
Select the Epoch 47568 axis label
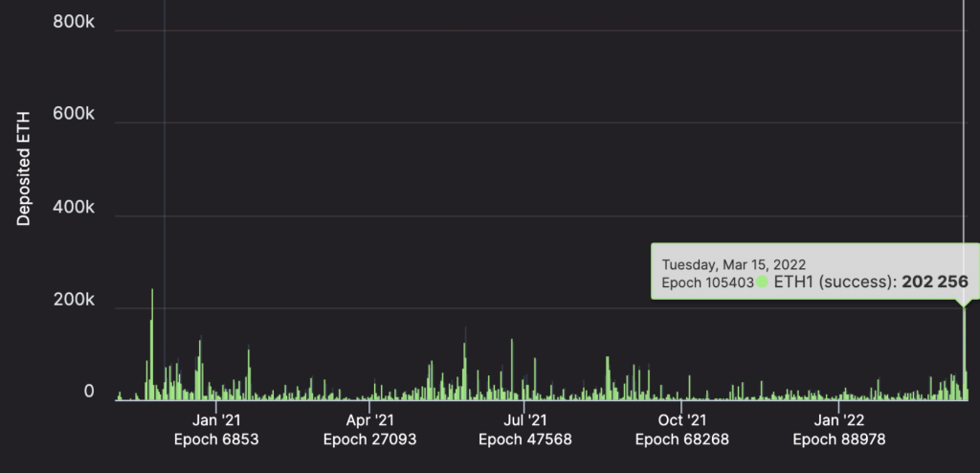(524, 439)
